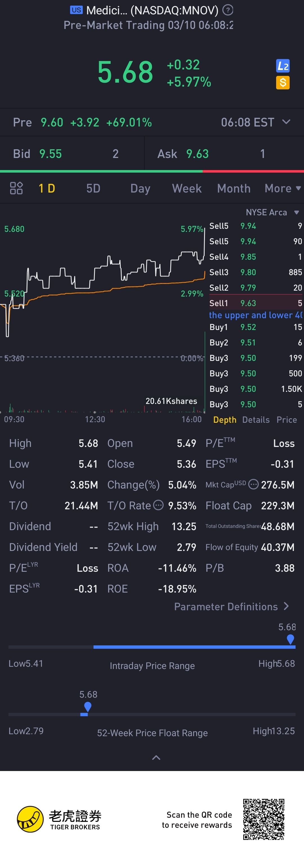Tap the Vol value 3.85M

(x=84, y=485)
